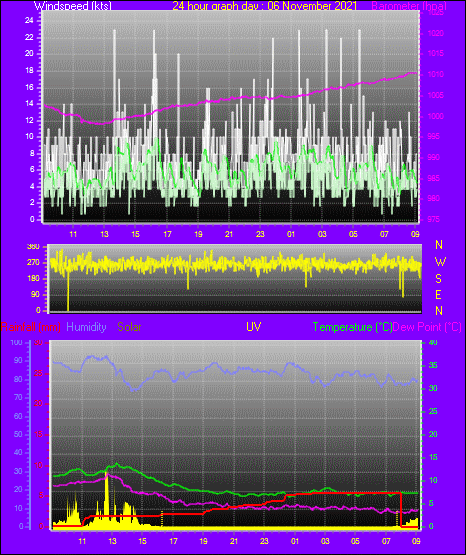This screenshot has height=555, width=466.
Task: Click the 'Solar' legend label
Action: (x=129, y=327)
